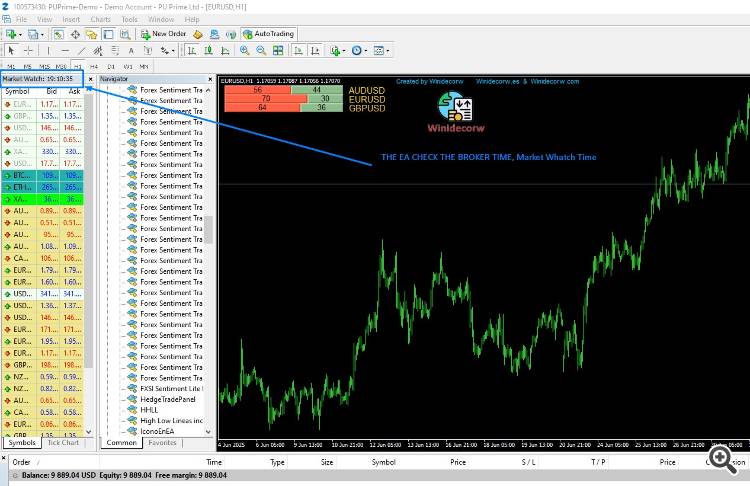The width and height of the screenshot is (750, 486).
Task: Expand the Profiles dropdown arrow
Action: (x=42, y=35)
